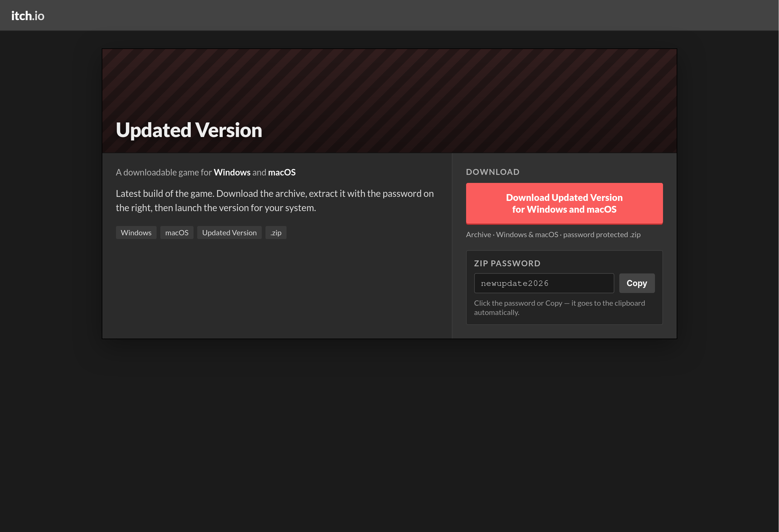Image resolution: width=779 pixels, height=532 pixels.
Task: Open the Windows tag
Action: (x=136, y=233)
